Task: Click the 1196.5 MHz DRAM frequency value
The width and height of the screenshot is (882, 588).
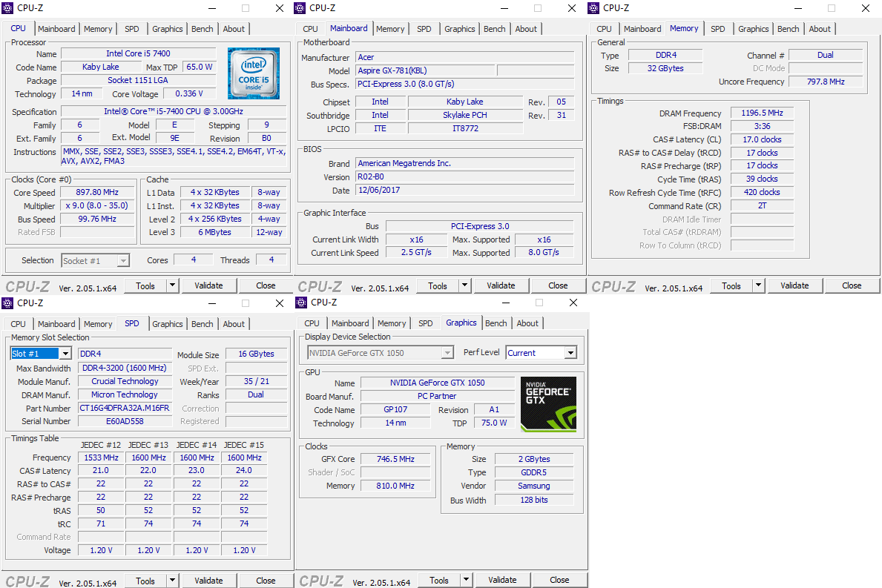Action: 762,113
